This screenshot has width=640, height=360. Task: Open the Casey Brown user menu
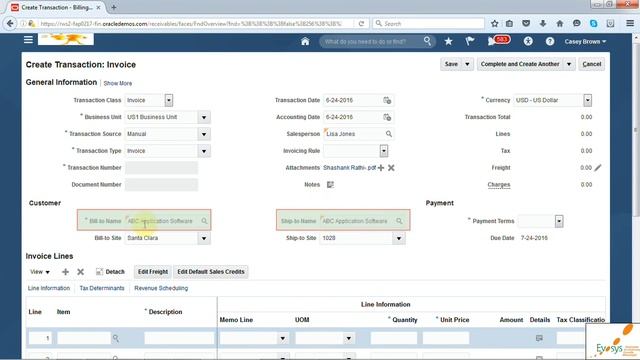[x=585, y=41]
